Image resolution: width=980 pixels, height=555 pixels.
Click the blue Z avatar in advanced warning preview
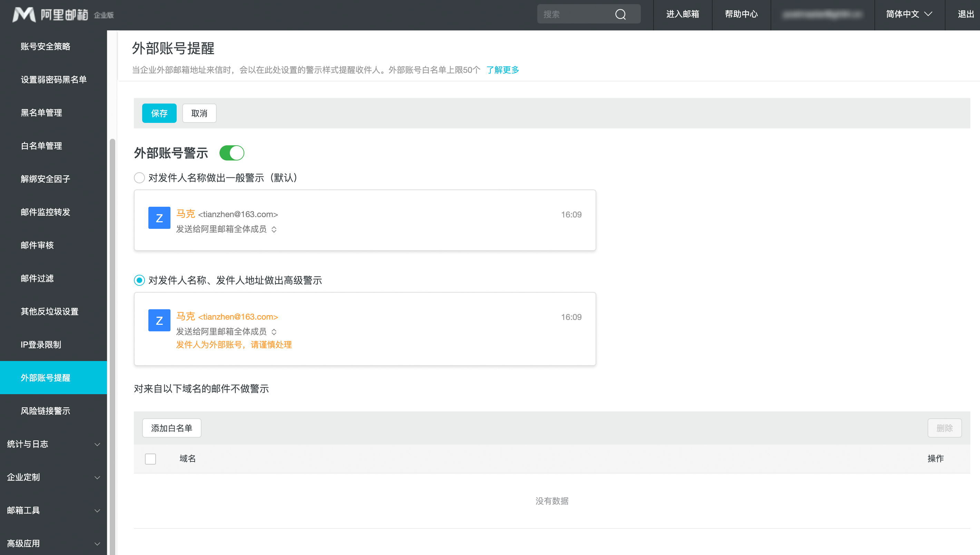159,320
